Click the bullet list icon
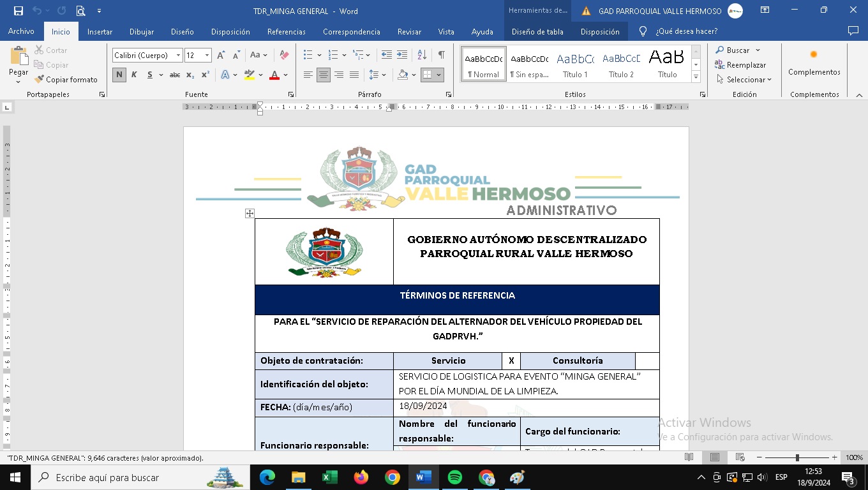Screen dimensions: 868x490 308,56
